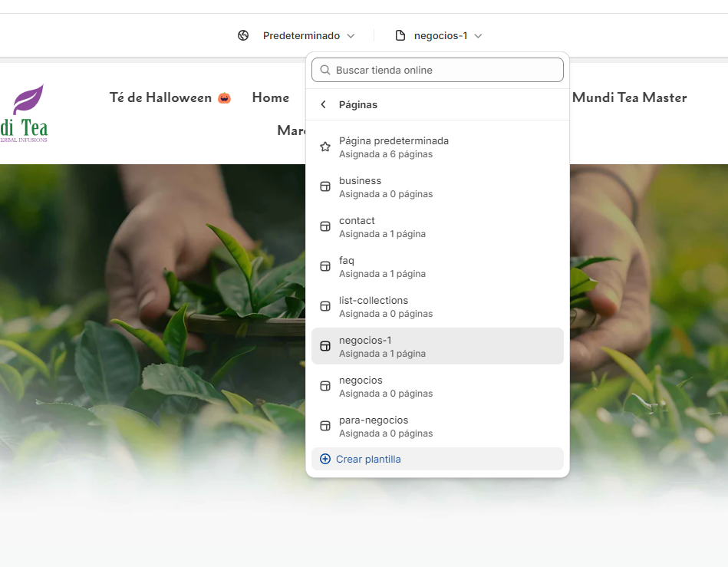Click the template icon beside para-negocios
This screenshot has height=567, width=728.
(325, 427)
